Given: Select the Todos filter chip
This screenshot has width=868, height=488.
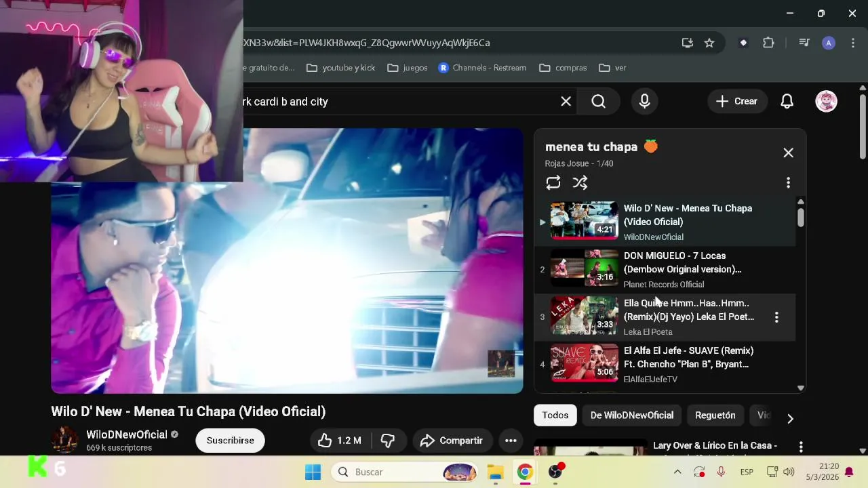Looking at the screenshot, I should click(x=555, y=415).
